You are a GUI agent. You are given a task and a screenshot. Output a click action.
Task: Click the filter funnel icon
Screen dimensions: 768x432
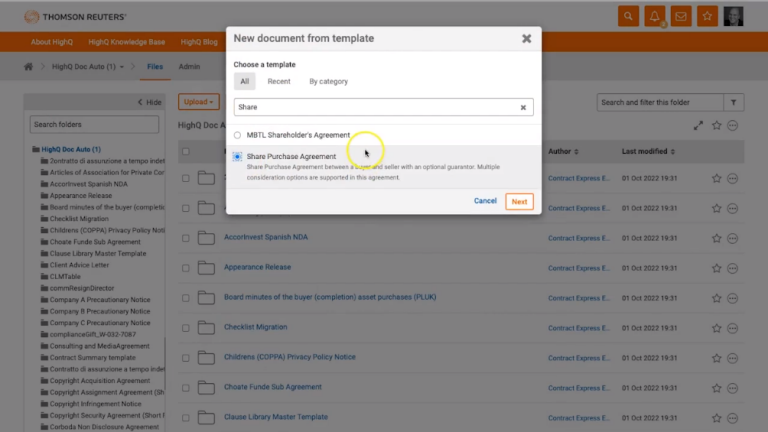[x=734, y=102]
